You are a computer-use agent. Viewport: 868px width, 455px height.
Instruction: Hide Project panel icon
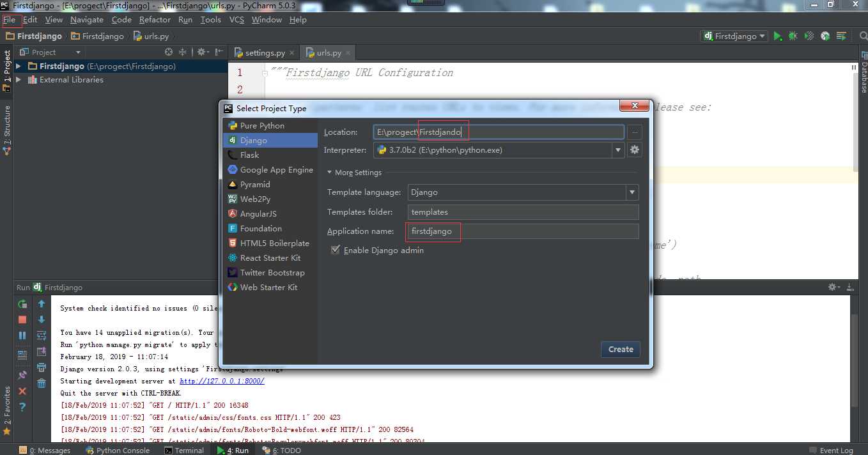pyautogui.click(x=219, y=52)
